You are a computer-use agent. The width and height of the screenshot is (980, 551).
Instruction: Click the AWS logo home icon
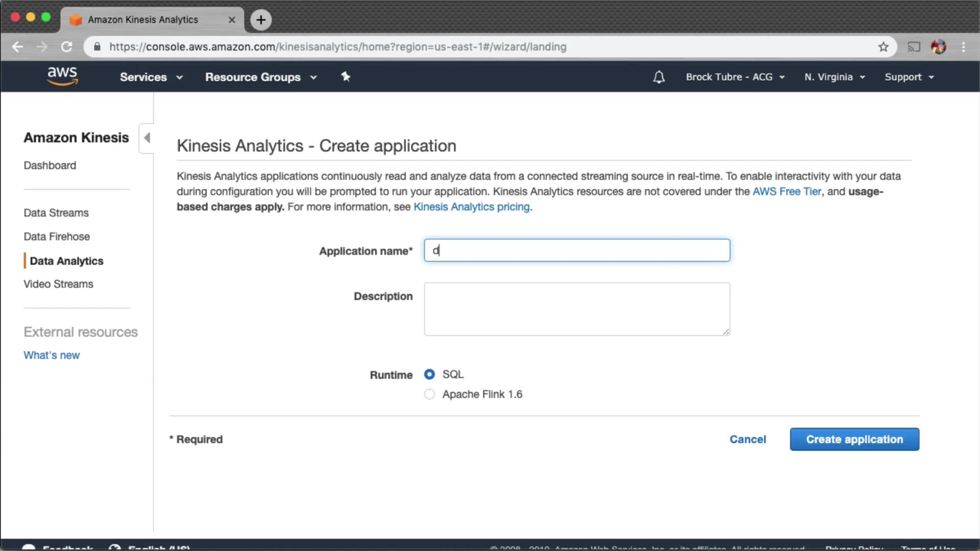(x=62, y=76)
